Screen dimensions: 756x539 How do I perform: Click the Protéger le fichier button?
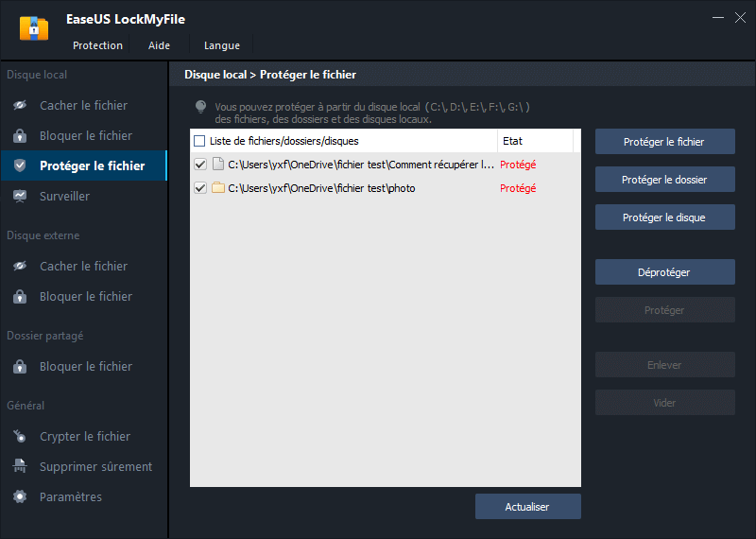664,142
